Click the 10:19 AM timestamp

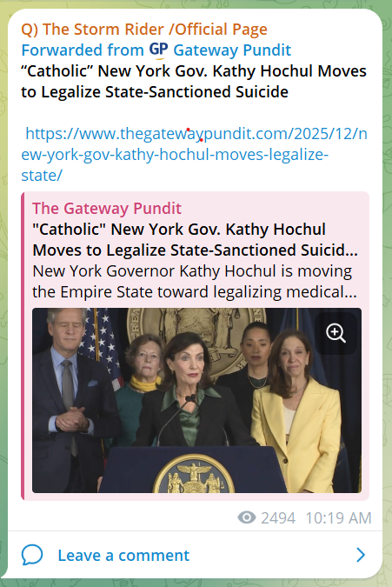338,518
